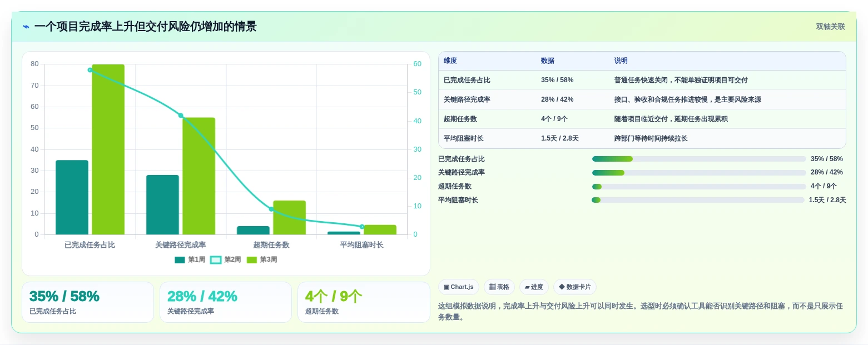Click the green 第3周 bar for 超期任务数

click(x=289, y=218)
